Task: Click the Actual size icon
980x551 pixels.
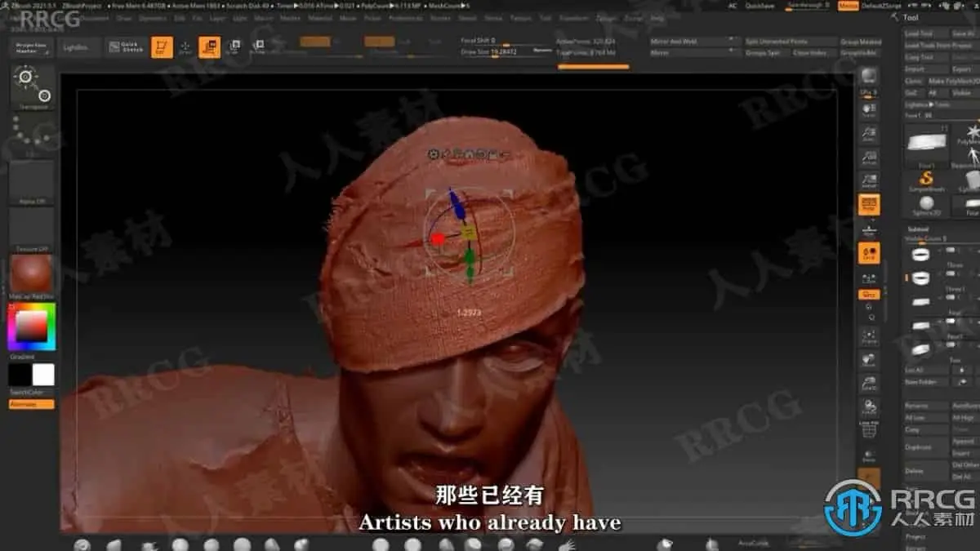Action: 869,158
